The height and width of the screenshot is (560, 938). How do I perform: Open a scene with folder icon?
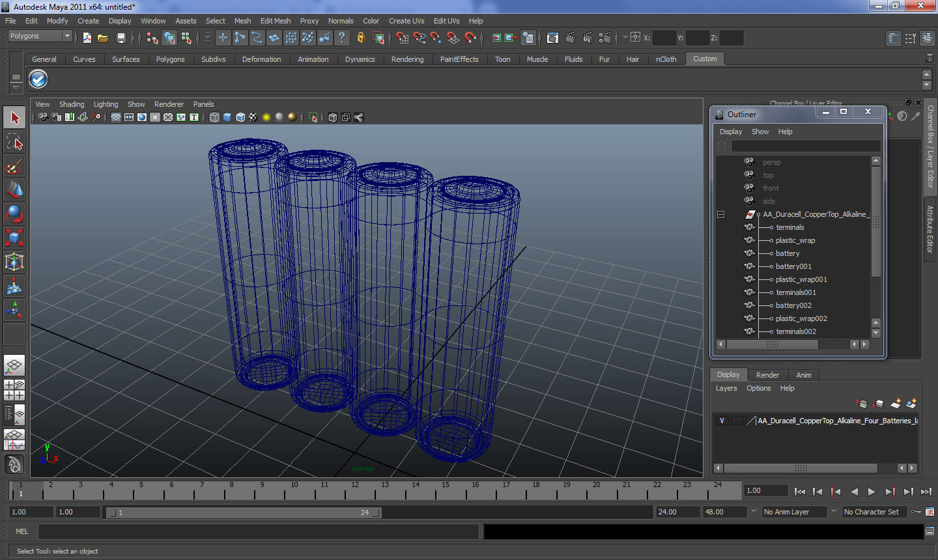tap(103, 38)
